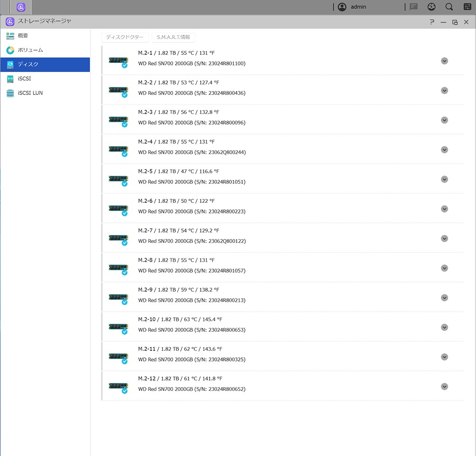Click the ディスクドクター button
Image resolution: width=476 pixels, height=456 pixels.
click(125, 37)
